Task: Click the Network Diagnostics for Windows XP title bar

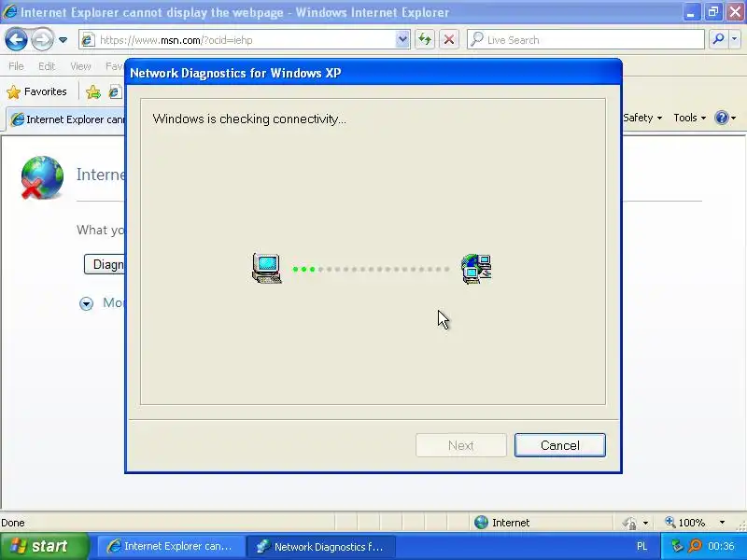Action: click(x=373, y=73)
